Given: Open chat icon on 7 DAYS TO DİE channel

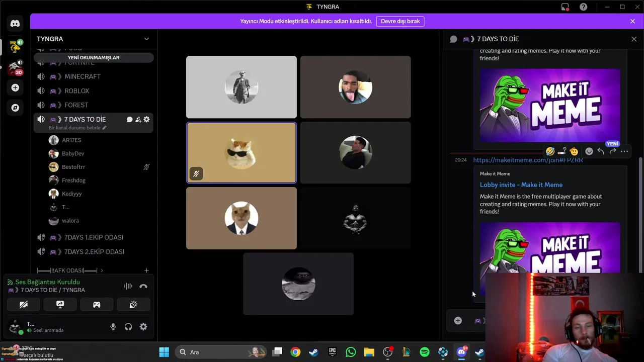Looking at the screenshot, I should 129,119.
